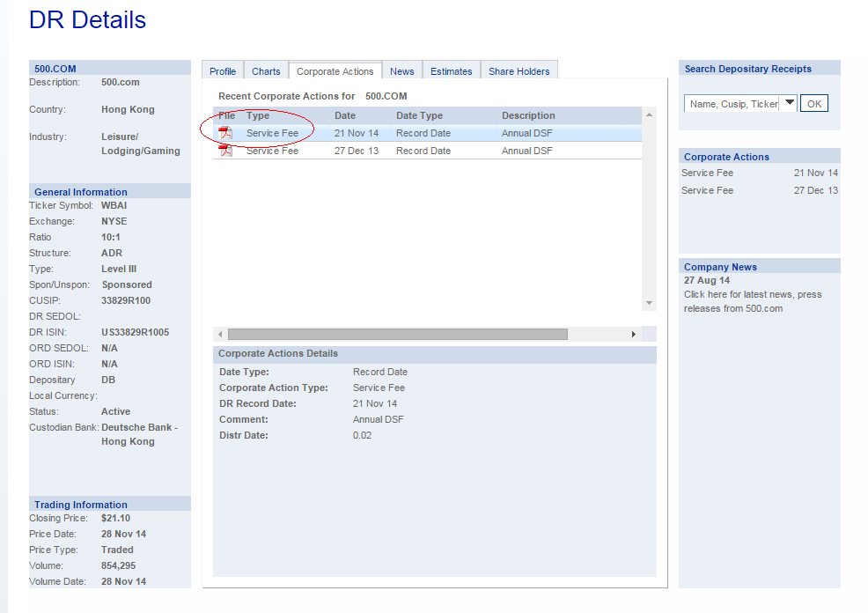Viewport: 868px width, 613px height.
Task: Click the 27 Aug 14 news date
Action: click(x=707, y=281)
